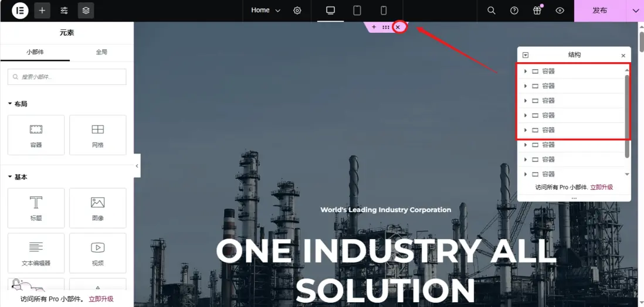This screenshot has width=644, height=307.
Task: Click the structure panel collapse-all icon
Action: click(526, 55)
